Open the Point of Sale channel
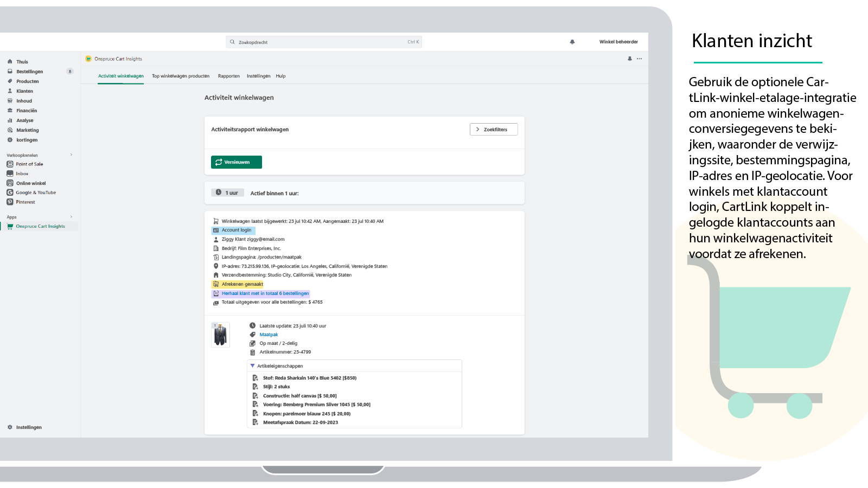Screen dimensions: 868x488 (29, 164)
